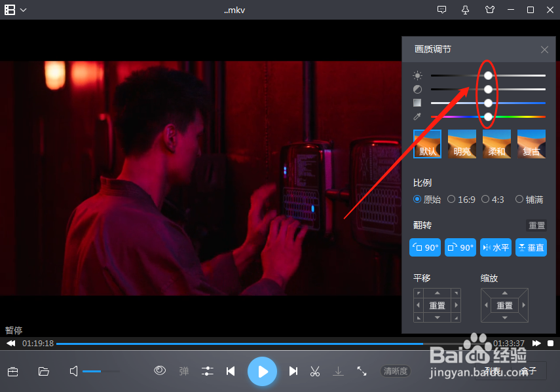
Task: Select the 明亮 picture preset
Action: click(462, 144)
